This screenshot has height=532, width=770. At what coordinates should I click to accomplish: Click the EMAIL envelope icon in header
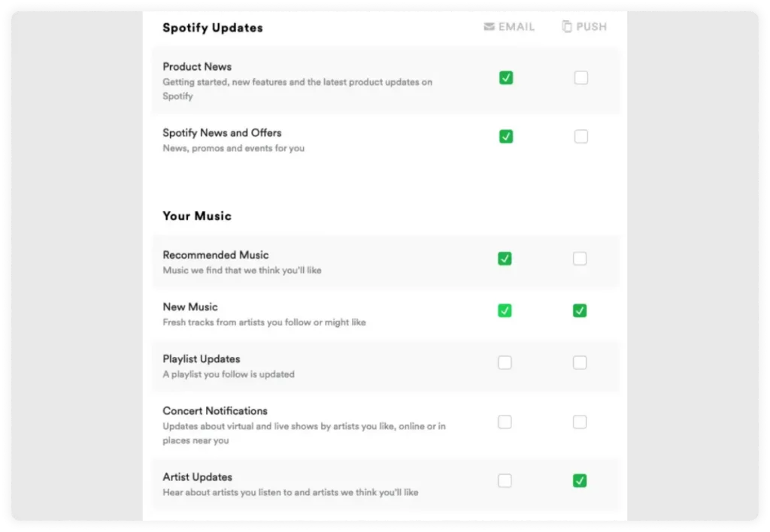489,26
